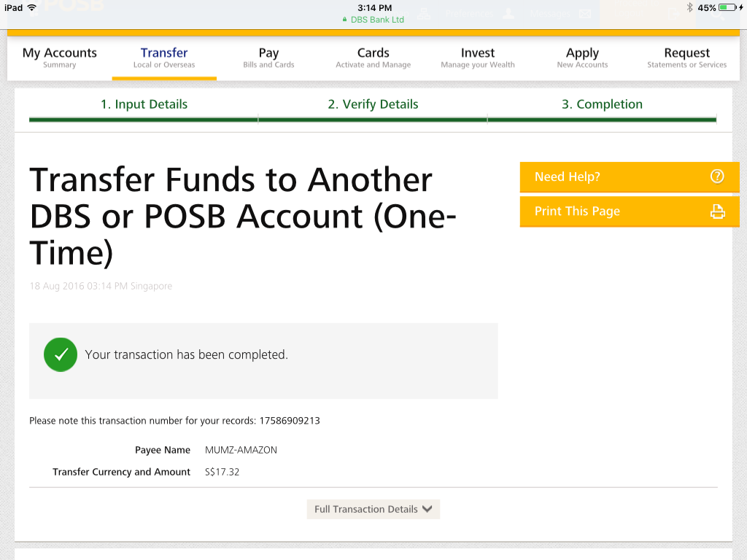Click the Need Help? button
The width and height of the screenshot is (747, 560).
[630, 176]
